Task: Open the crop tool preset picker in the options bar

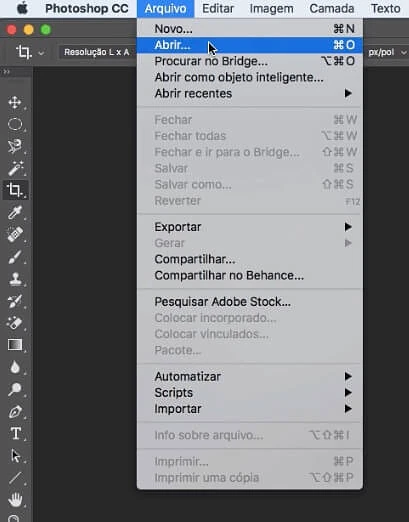Action: 30,52
